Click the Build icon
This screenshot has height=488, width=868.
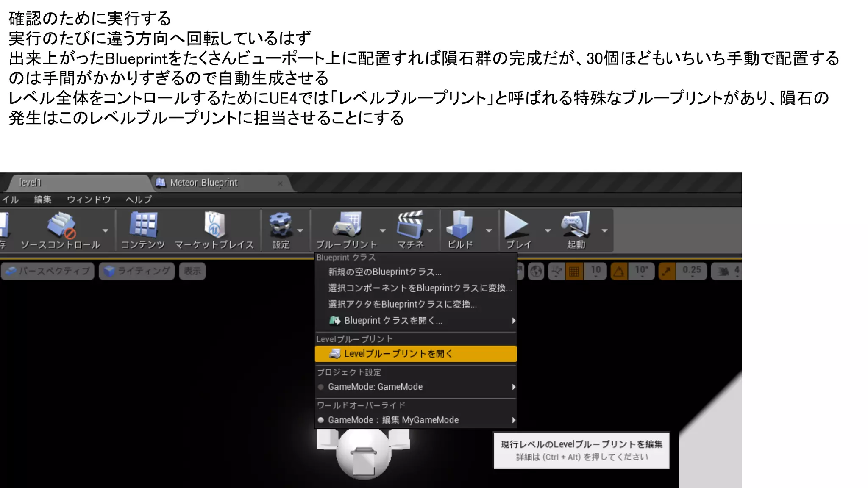coord(459,225)
